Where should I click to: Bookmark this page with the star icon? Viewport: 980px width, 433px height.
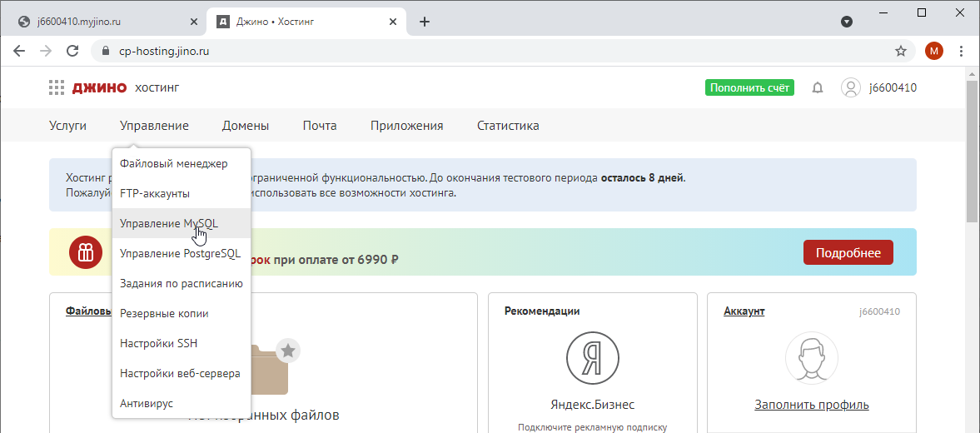click(x=900, y=51)
